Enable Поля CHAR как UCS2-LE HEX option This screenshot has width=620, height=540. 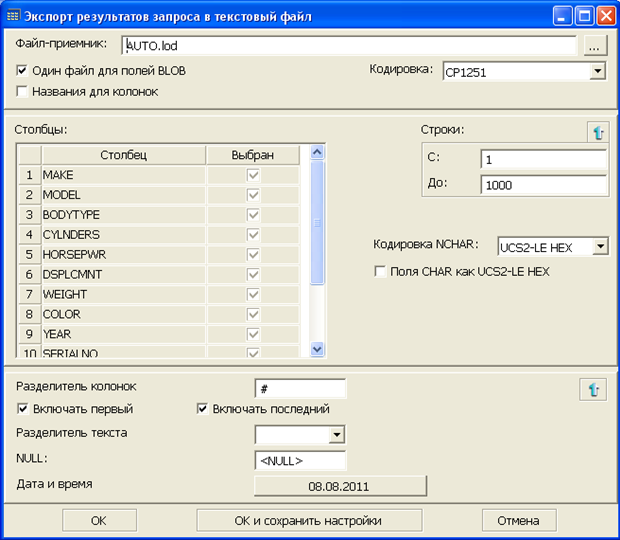[380, 271]
